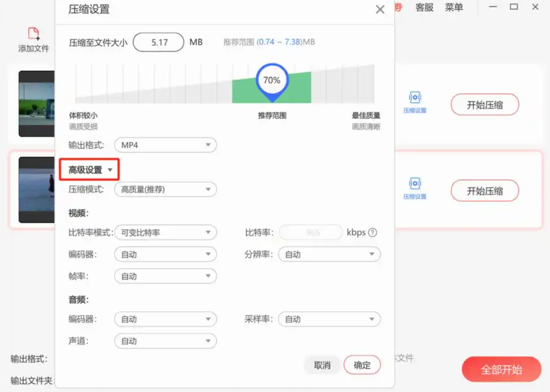The width and height of the screenshot is (550, 392).
Task: Click the red Start All button
Action: click(501, 369)
